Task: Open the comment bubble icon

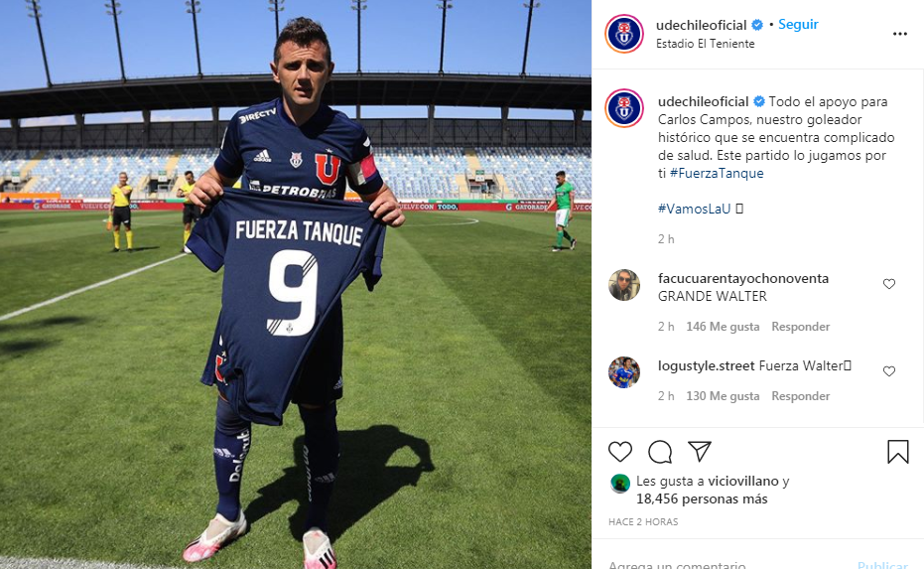Action: (x=660, y=452)
